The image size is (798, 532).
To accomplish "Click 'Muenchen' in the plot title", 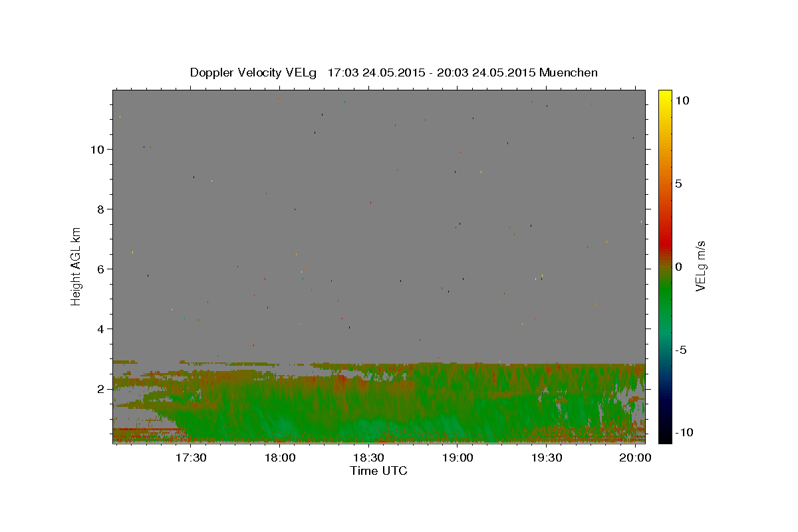I will click(x=569, y=72).
